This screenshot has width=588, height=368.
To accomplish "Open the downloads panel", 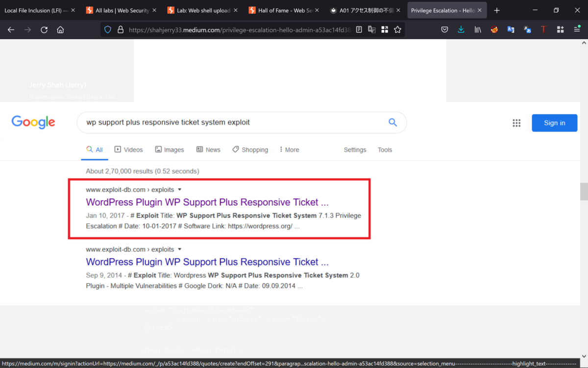I will (x=461, y=30).
